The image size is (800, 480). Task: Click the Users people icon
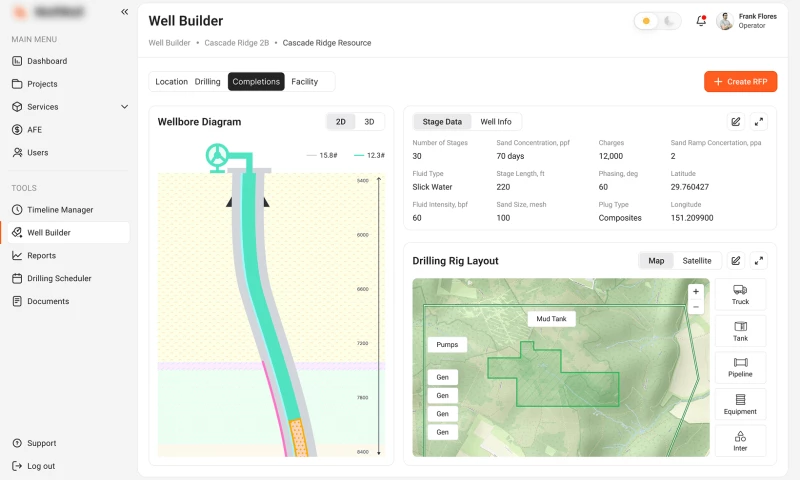click(17, 153)
